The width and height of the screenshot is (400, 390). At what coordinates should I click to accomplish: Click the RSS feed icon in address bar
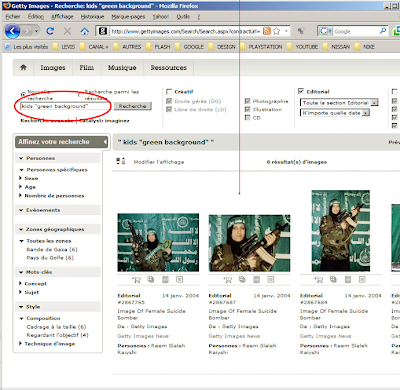pyautogui.click(x=266, y=31)
